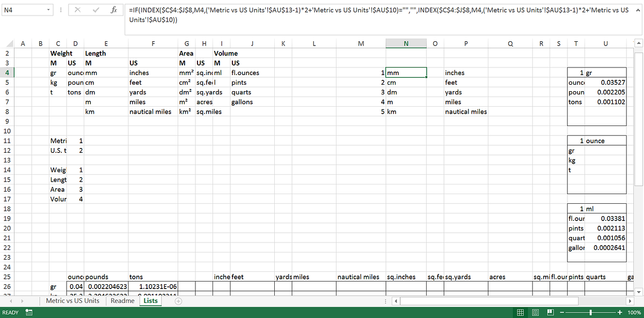Select the Lists sheet tab

(x=151, y=301)
